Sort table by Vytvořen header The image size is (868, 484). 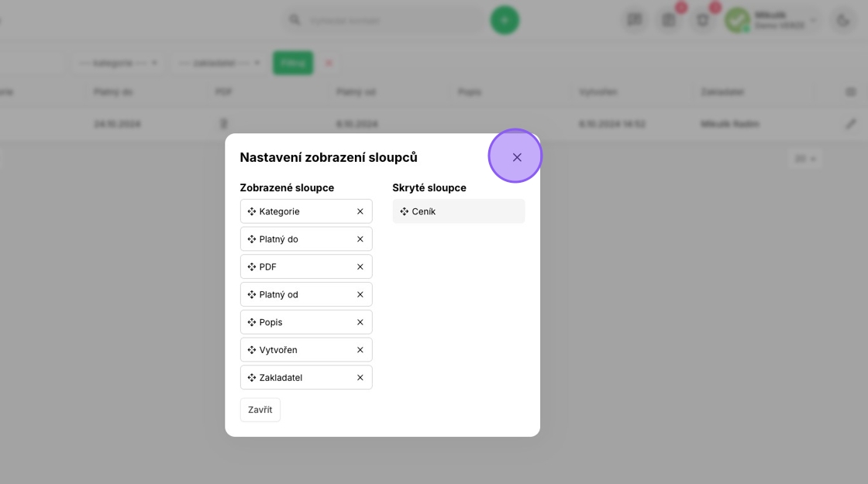[598, 92]
